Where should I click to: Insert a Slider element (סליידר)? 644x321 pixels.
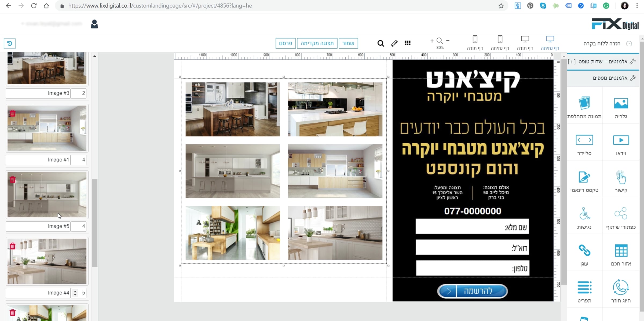pos(584,145)
